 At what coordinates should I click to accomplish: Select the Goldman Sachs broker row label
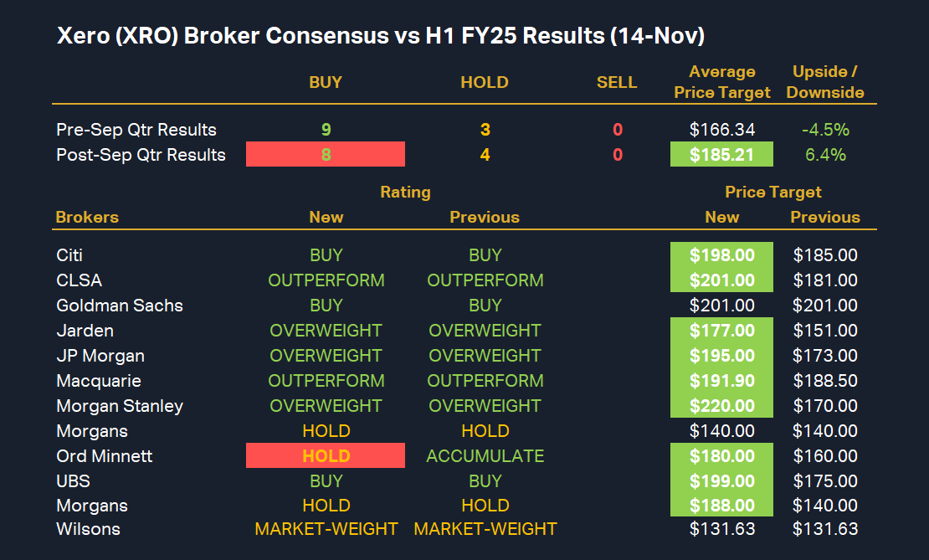120,306
